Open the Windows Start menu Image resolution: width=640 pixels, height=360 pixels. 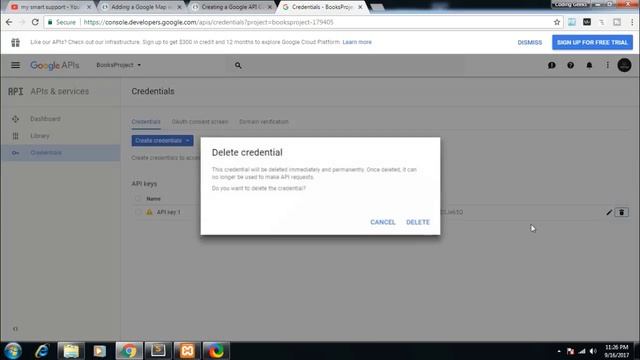point(13,351)
